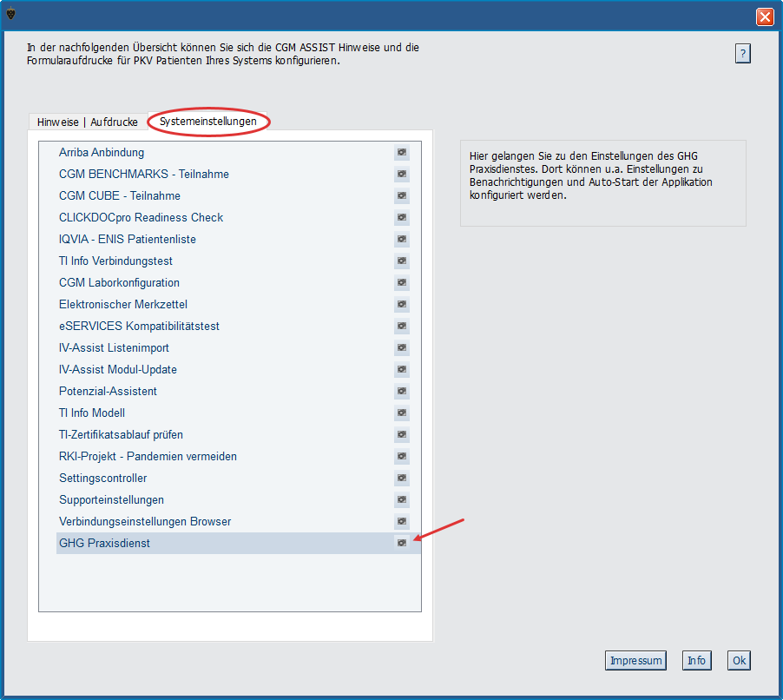Run eSERVICES Kompatibilitätstest via its icon
Viewport: 783px width, 700px height.
pyautogui.click(x=402, y=327)
